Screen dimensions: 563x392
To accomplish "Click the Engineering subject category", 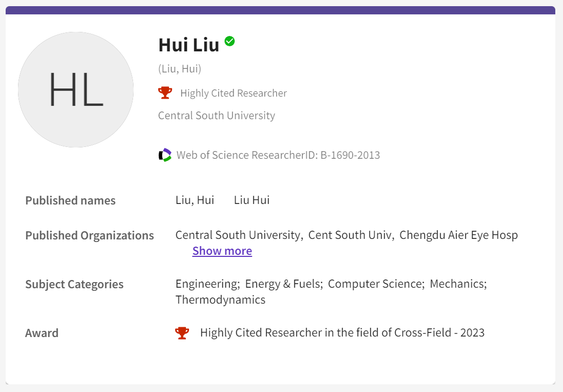I will point(207,284).
